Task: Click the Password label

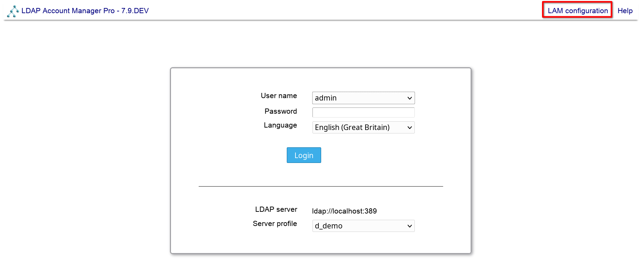Action: click(x=281, y=111)
